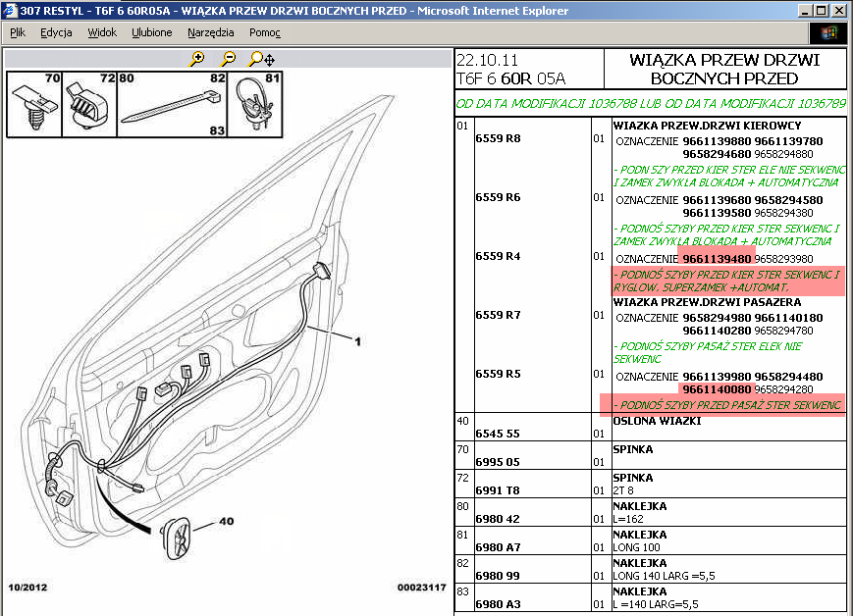Select thumbnail of cable tie 80/82/83
The height and width of the screenshot is (616, 853).
tap(172, 104)
